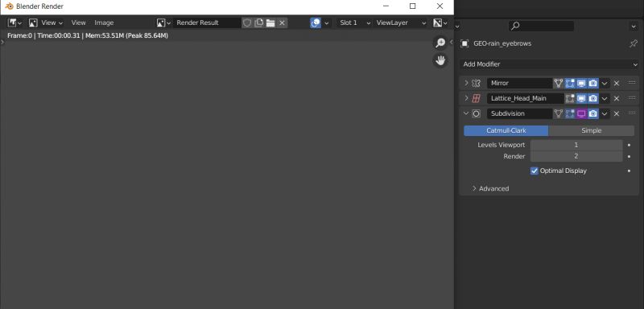Image resolution: width=644 pixels, height=309 pixels.
Task: Expand the left toolbar region arrow
Action: [x=2, y=42]
